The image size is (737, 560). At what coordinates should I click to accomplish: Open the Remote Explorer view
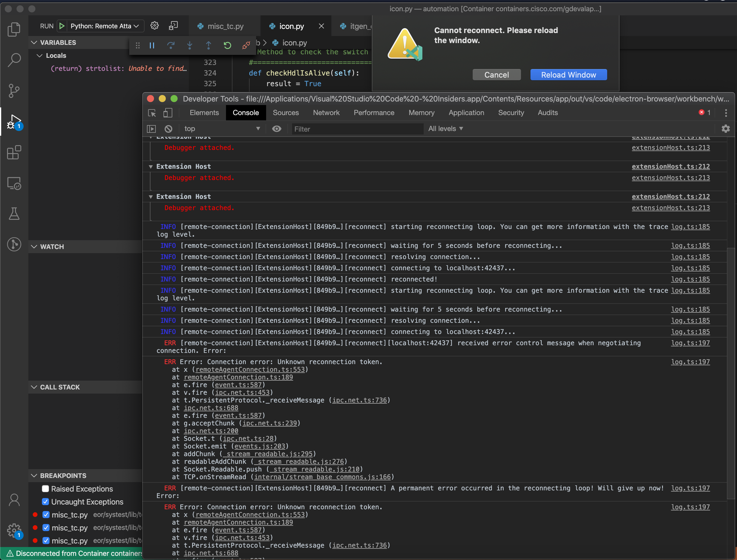14,183
